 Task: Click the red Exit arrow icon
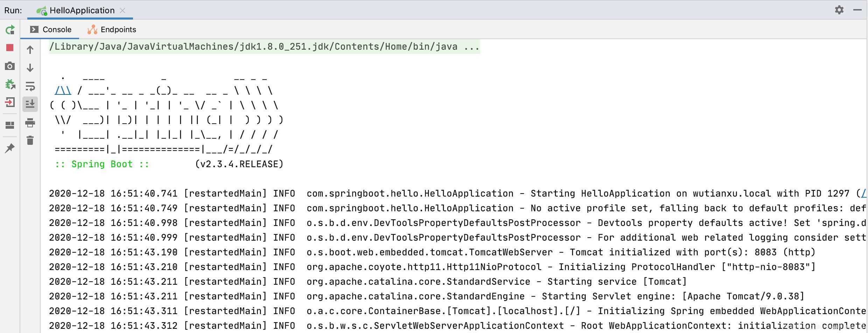point(10,102)
